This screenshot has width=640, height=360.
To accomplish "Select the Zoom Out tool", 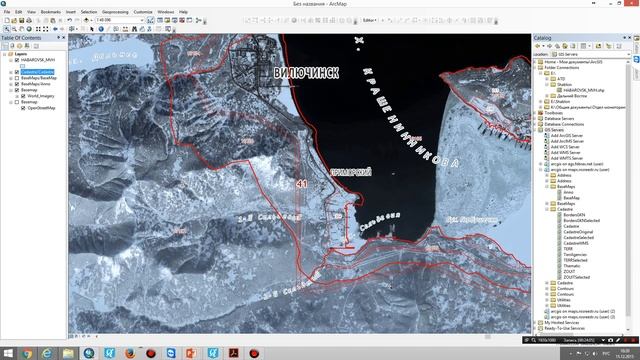I will pyautogui.click(x=14, y=29).
